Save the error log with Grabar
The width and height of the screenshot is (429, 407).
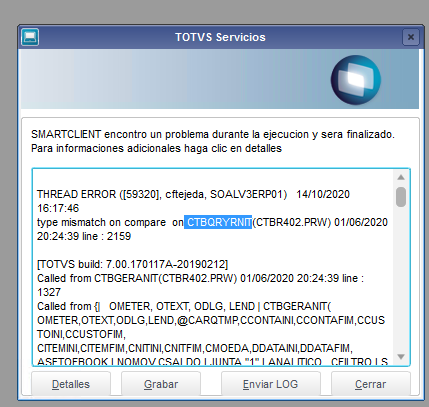point(161,384)
